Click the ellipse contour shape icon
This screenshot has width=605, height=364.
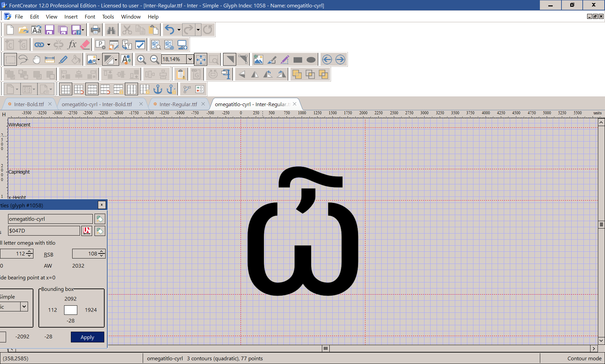311,60
